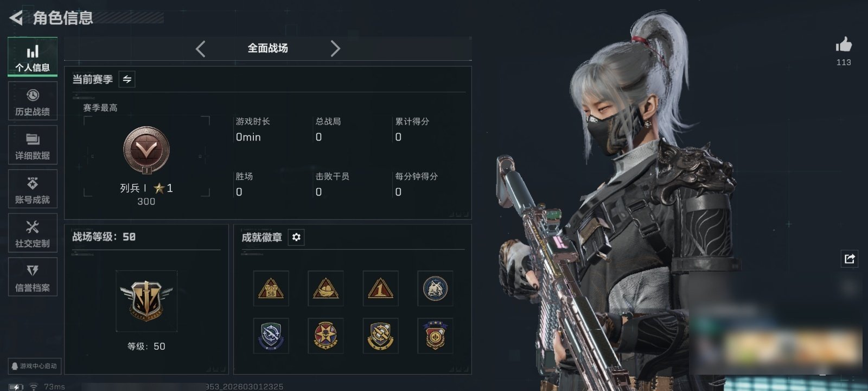868x391 pixels.
Task: Like the character with the thumbs-up icon
Action: pos(844,45)
